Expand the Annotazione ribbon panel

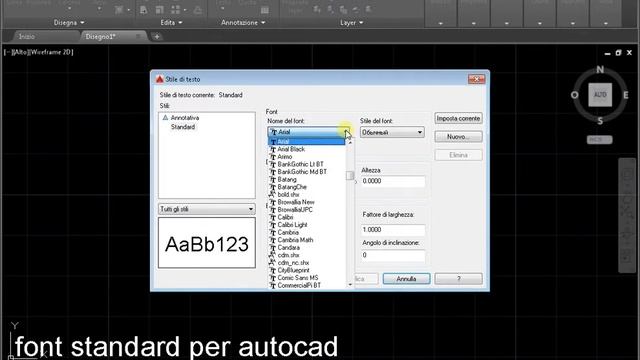tap(243, 23)
